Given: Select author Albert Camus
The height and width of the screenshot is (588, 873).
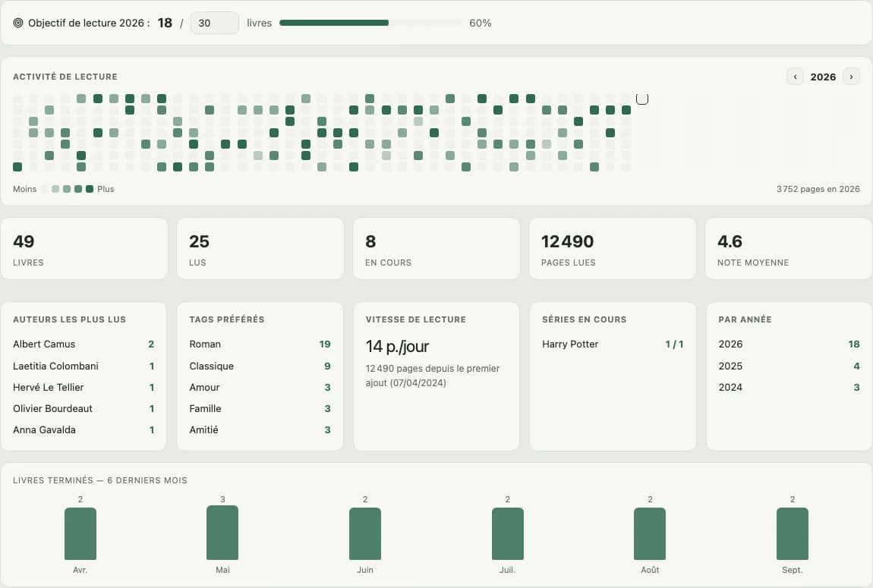Looking at the screenshot, I should 84,344.
